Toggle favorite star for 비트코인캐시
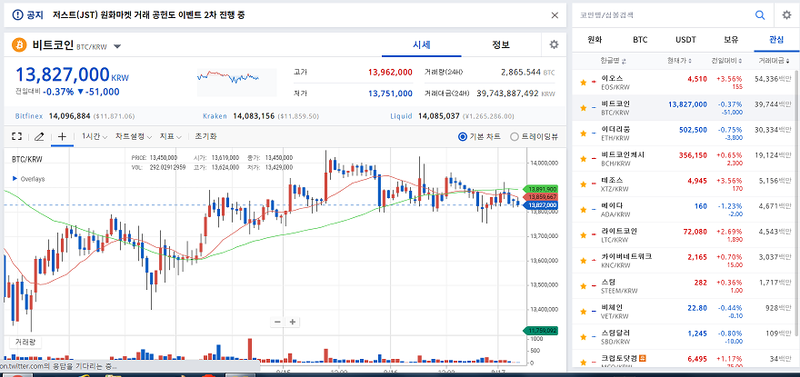 [584, 159]
